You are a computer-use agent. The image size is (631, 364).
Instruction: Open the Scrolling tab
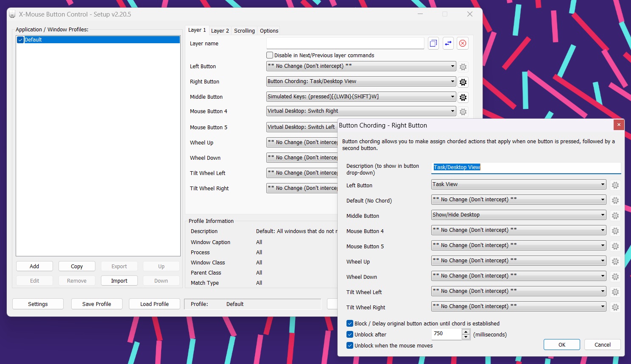[x=244, y=31]
